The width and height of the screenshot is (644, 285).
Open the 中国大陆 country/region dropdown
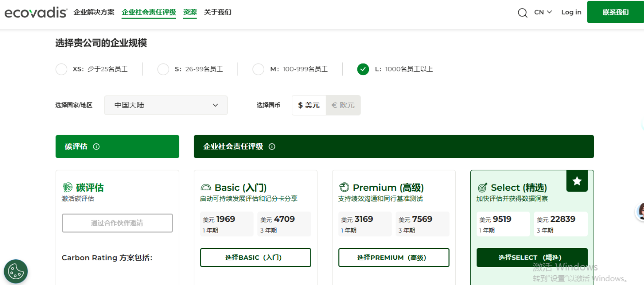pyautogui.click(x=166, y=105)
